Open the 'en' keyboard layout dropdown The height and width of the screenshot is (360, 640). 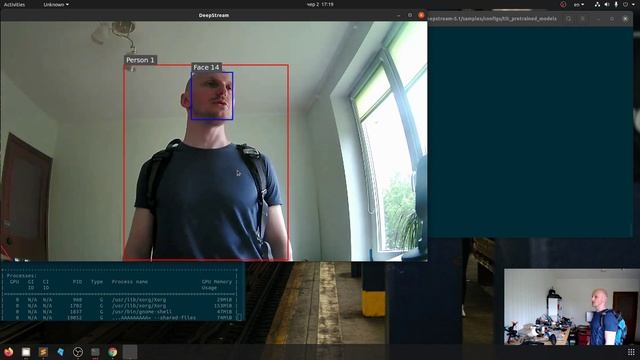tap(579, 4)
